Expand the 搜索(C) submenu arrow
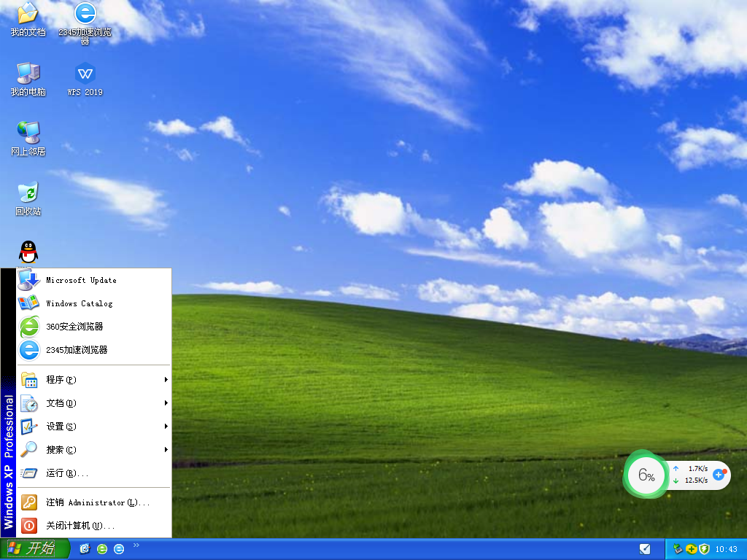The height and width of the screenshot is (560, 747). point(166,449)
